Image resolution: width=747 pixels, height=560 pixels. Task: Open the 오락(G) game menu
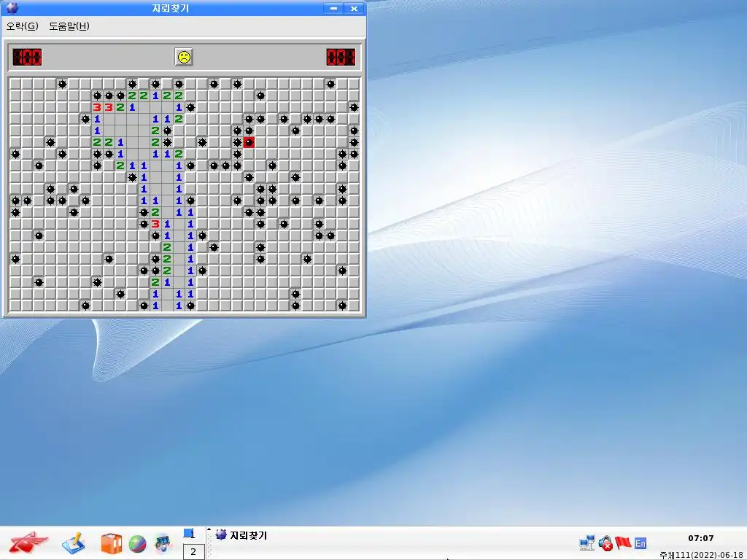22,26
